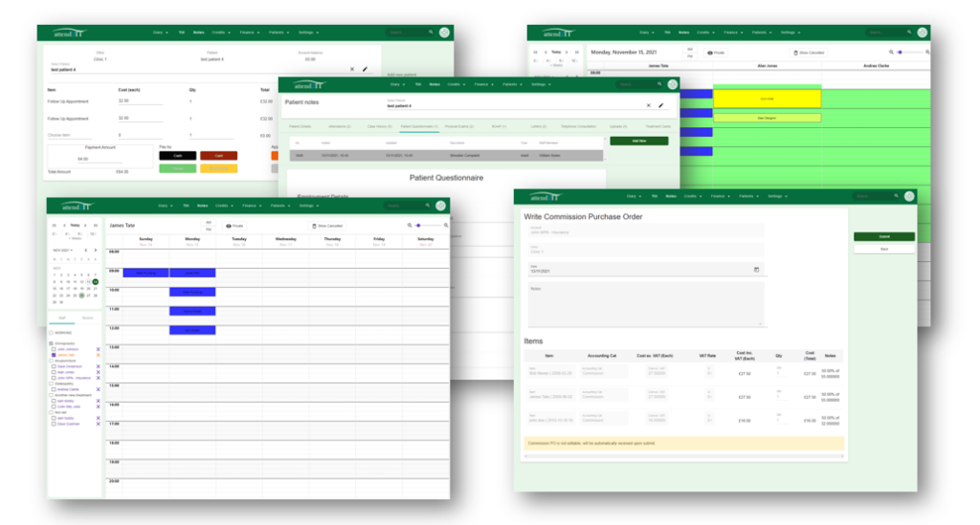
Task: Open the round user avatar icon in the Patient notes header
Action: point(673,84)
